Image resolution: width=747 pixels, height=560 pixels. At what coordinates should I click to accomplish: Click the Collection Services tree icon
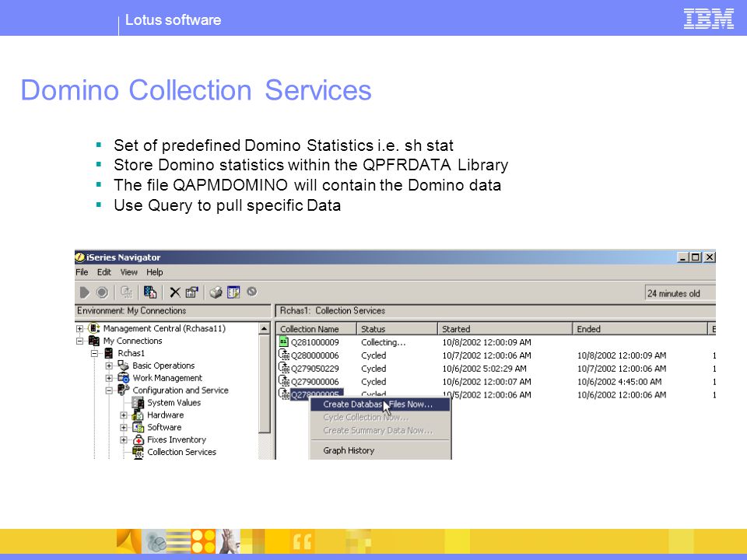click(x=139, y=452)
